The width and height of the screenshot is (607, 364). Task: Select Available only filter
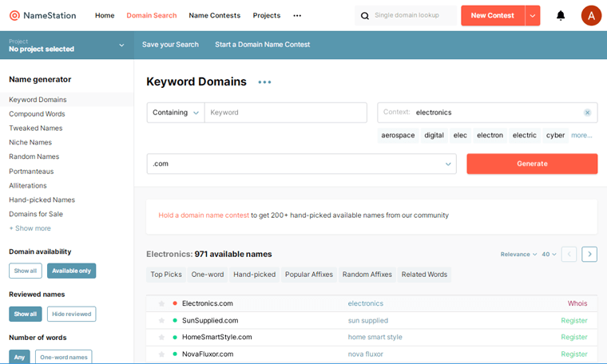click(72, 271)
